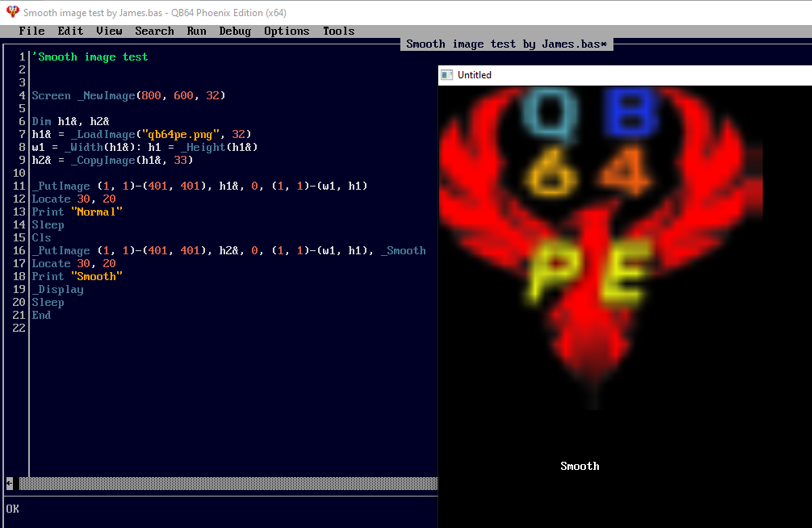Click '_Smooth' at end of line 16

coord(404,251)
